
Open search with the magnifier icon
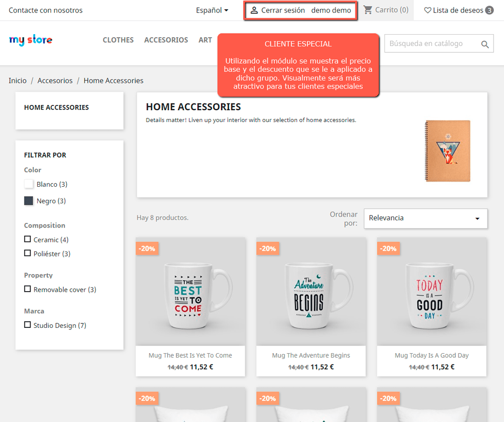484,44
